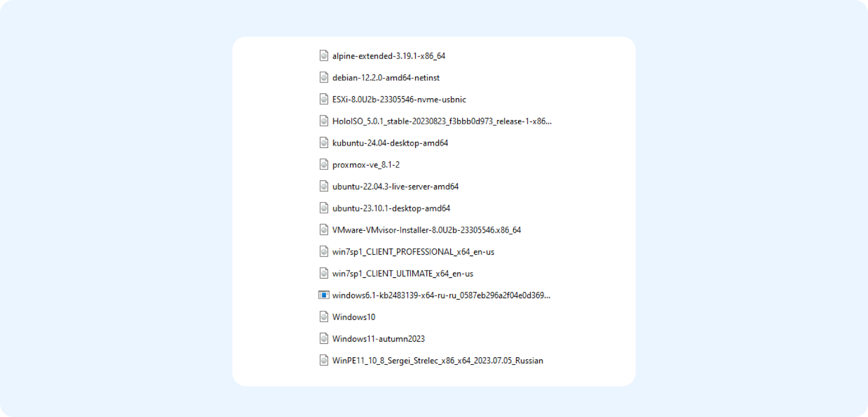Select the ESXi-8.0U2b-23305546-nvme-usbnic file name
The height and width of the screenshot is (417, 868).
(x=399, y=99)
